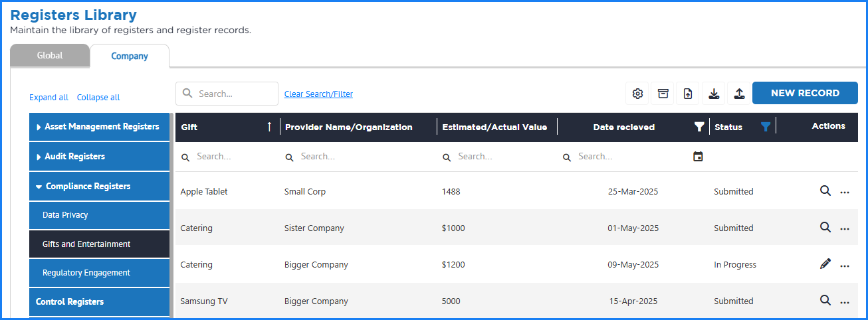The width and height of the screenshot is (868, 320).
Task: Collapse Compliance Registers section
Action: tap(99, 187)
